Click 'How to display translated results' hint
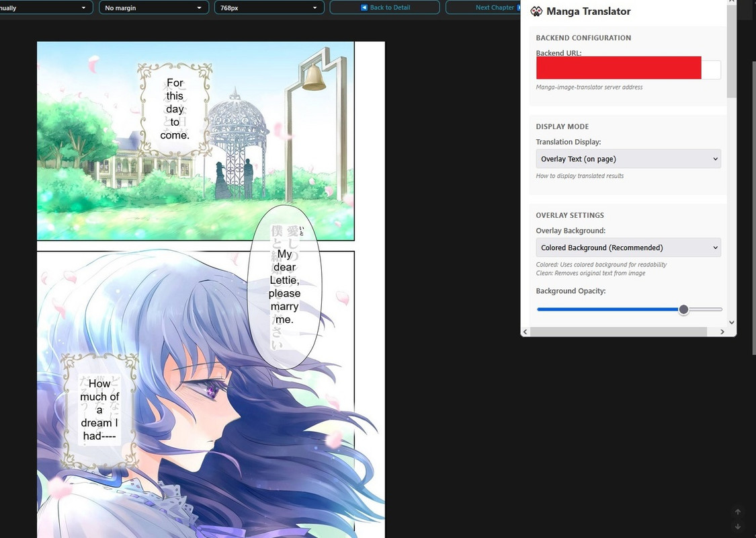 pos(579,176)
